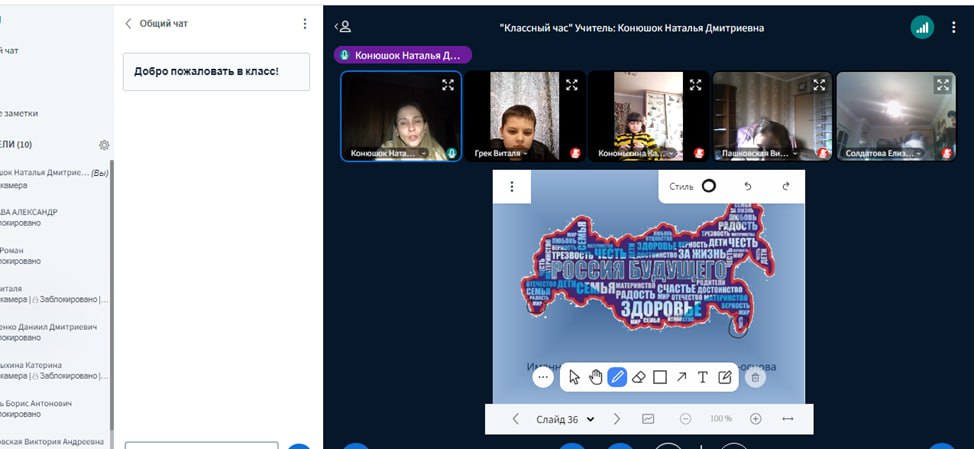The width and height of the screenshot is (974, 449).
Task: Open the Слайд 36 slide selector
Action: [x=565, y=419]
